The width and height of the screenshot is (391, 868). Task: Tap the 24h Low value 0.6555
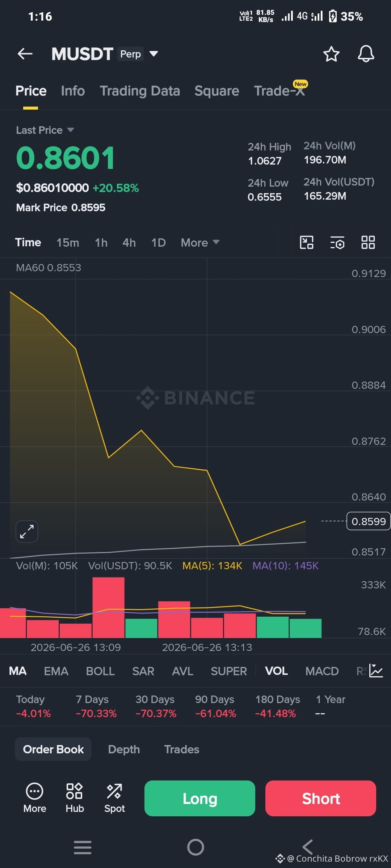265,197
